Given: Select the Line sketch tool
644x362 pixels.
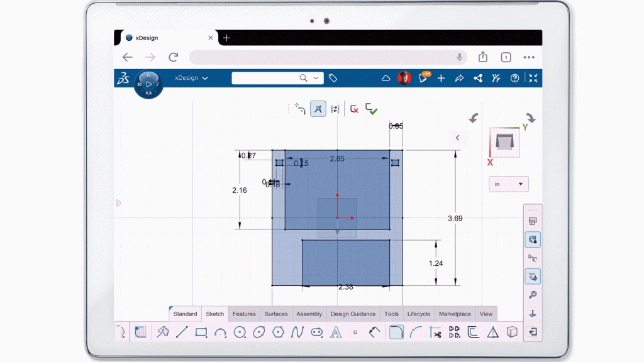Looking at the screenshot, I should tap(182, 332).
